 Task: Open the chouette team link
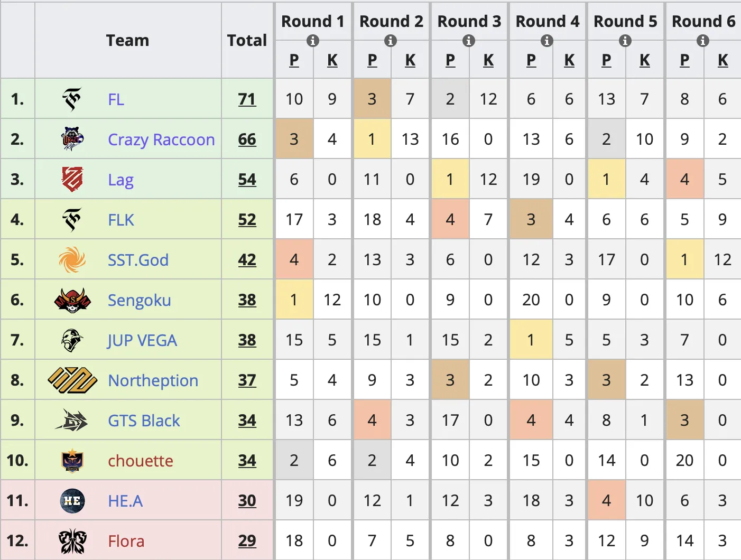141,461
